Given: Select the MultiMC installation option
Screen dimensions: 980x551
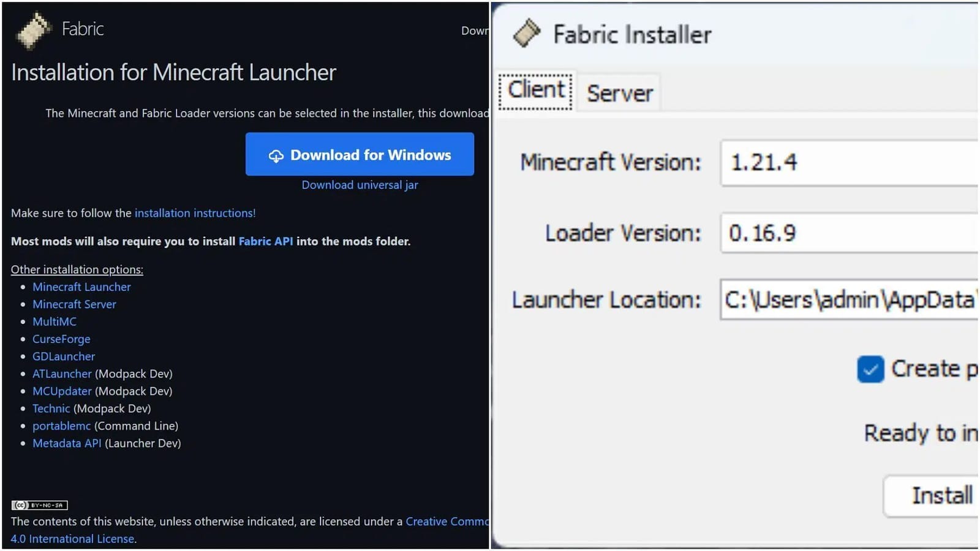Looking at the screenshot, I should (54, 321).
